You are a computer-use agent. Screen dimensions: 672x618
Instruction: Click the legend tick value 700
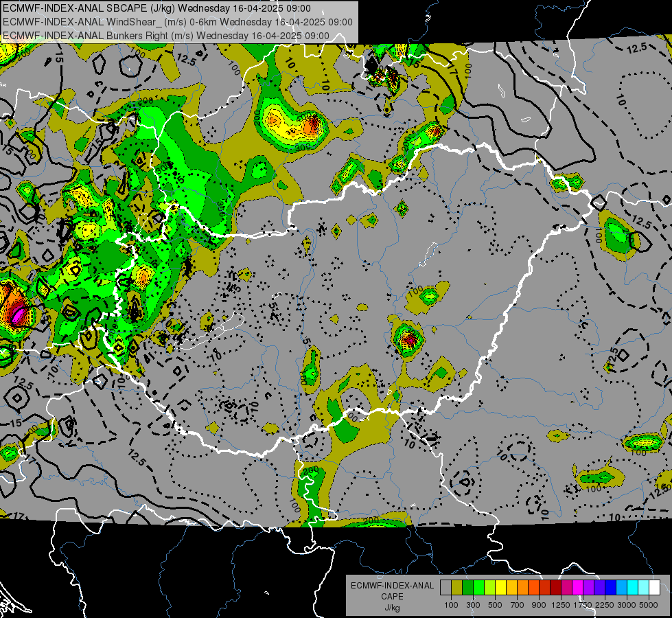coord(518,605)
